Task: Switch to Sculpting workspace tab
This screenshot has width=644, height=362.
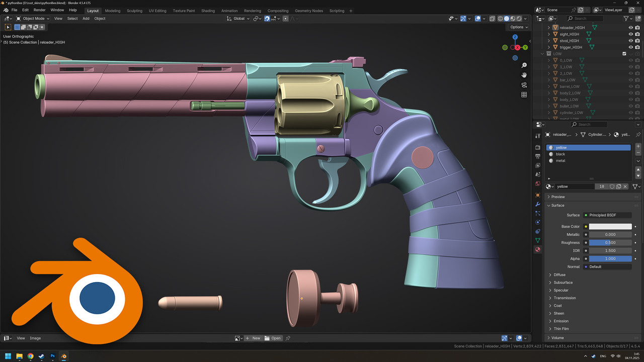Action: [134, 11]
